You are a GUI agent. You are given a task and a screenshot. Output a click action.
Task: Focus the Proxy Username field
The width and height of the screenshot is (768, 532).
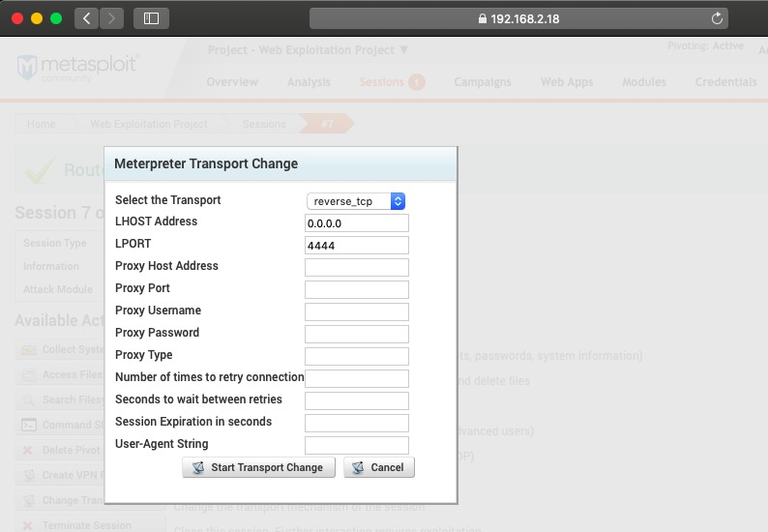[x=357, y=311]
